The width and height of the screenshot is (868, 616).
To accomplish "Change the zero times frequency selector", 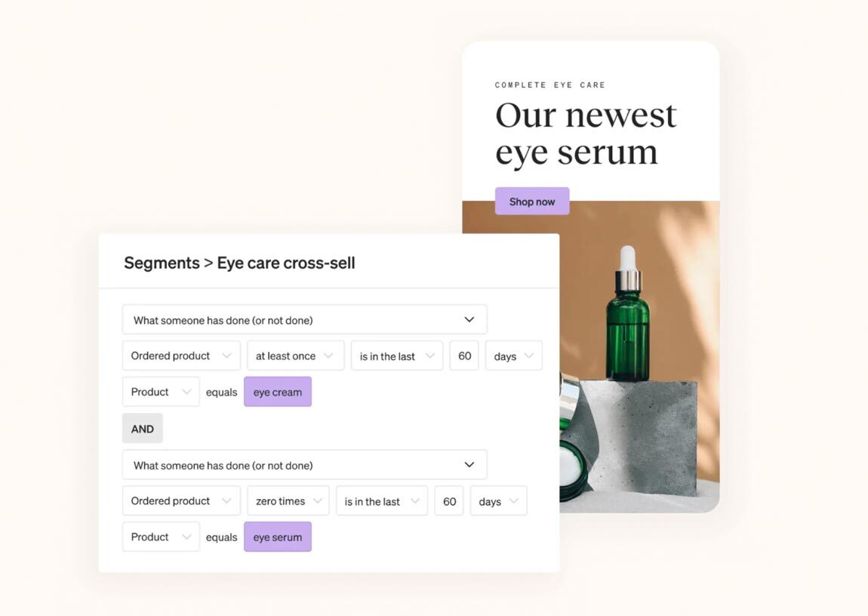I will click(288, 501).
